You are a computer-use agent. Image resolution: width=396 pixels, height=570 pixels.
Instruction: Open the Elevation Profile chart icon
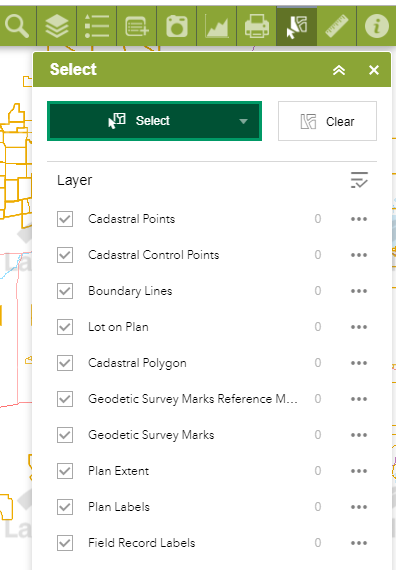pos(217,26)
